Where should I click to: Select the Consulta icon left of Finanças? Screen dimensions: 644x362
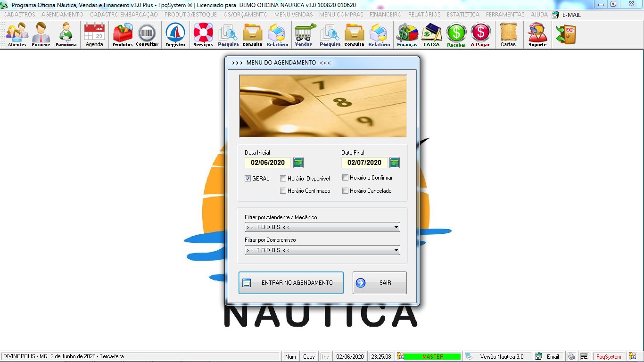tap(355, 35)
